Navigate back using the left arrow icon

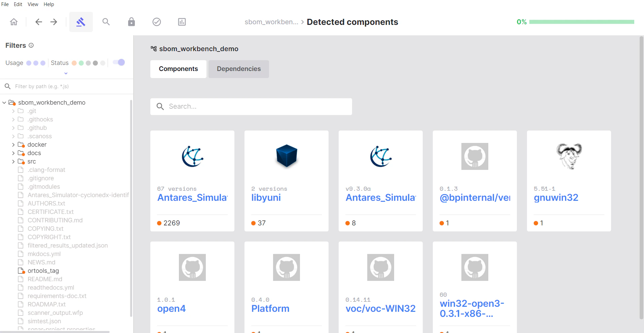[x=39, y=22]
